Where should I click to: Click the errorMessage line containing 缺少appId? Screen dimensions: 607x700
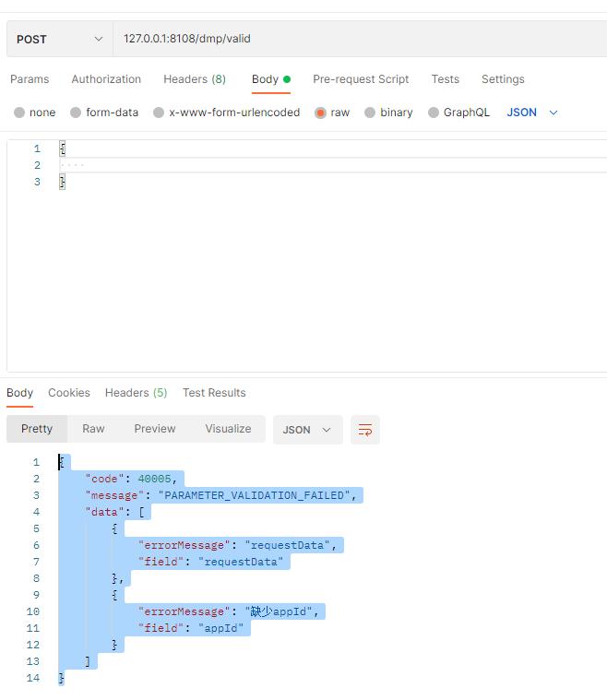pos(228,611)
